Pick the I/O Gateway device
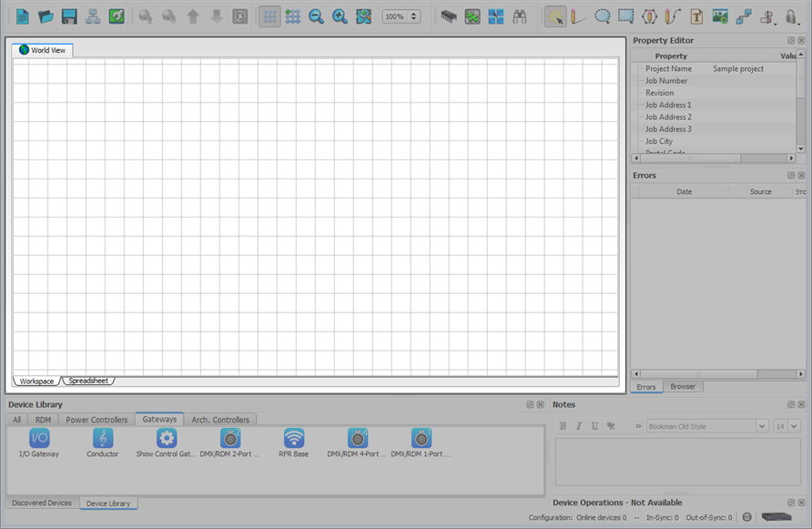Viewport: 812px width, 529px height. (x=39, y=439)
